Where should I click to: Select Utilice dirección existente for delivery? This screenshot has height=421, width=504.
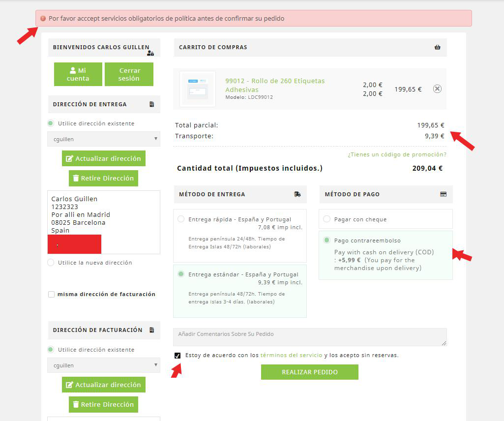[51, 123]
